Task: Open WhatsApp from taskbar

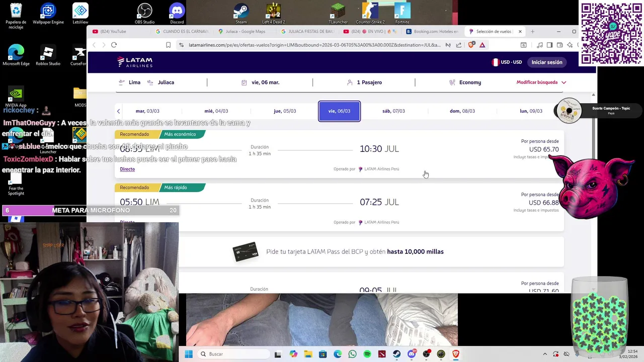Action: click(x=352, y=354)
